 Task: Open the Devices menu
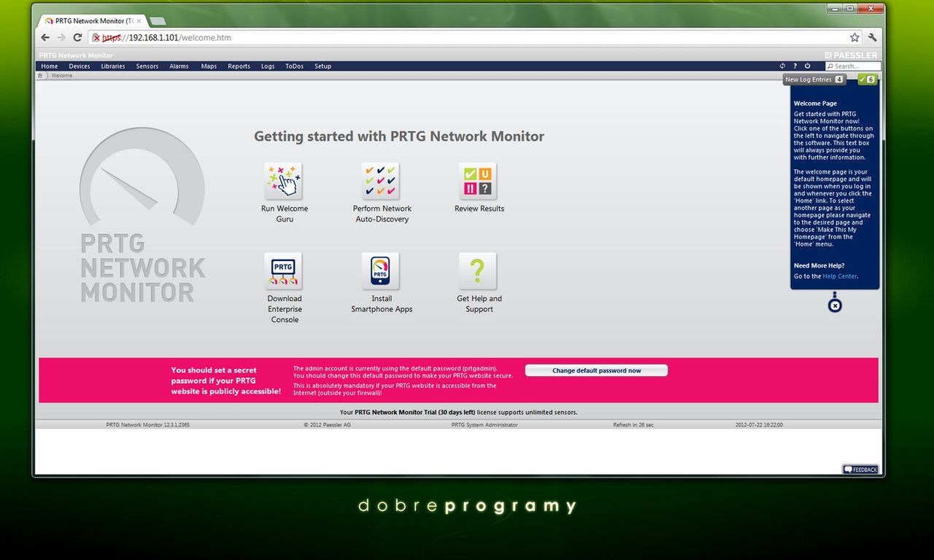[x=80, y=66]
